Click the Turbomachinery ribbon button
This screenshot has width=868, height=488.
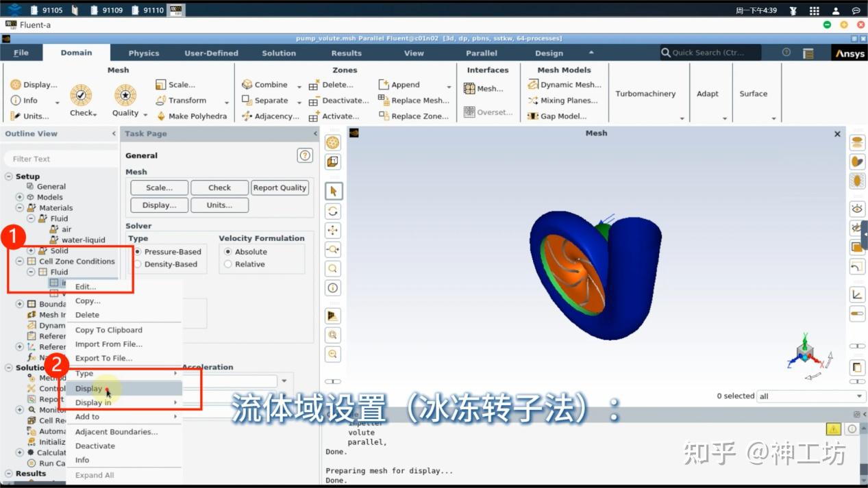pyautogui.click(x=645, y=94)
